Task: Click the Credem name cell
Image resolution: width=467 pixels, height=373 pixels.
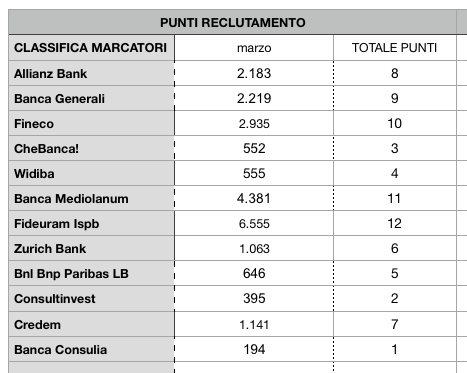Action: pos(91,324)
